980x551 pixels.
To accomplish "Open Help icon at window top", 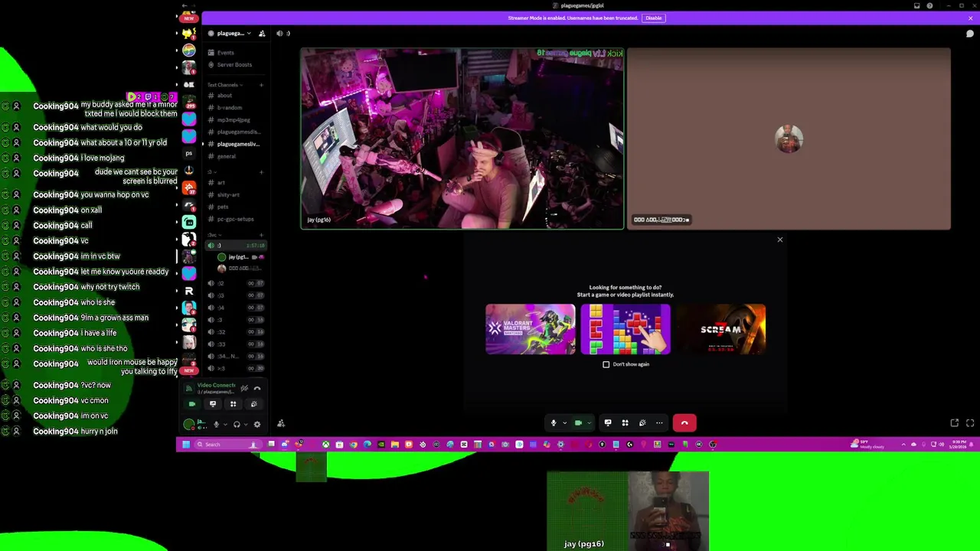I will tap(929, 5).
